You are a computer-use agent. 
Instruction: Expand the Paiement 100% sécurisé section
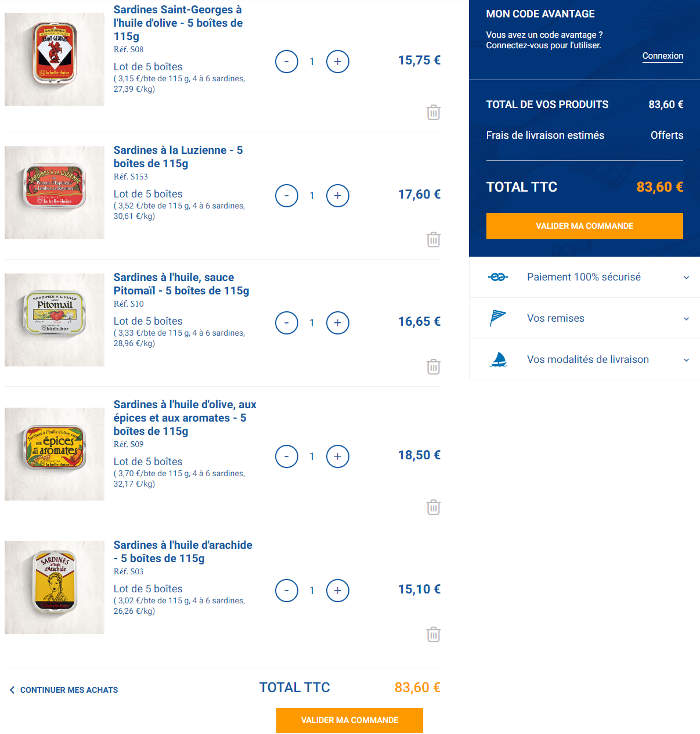(584, 278)
